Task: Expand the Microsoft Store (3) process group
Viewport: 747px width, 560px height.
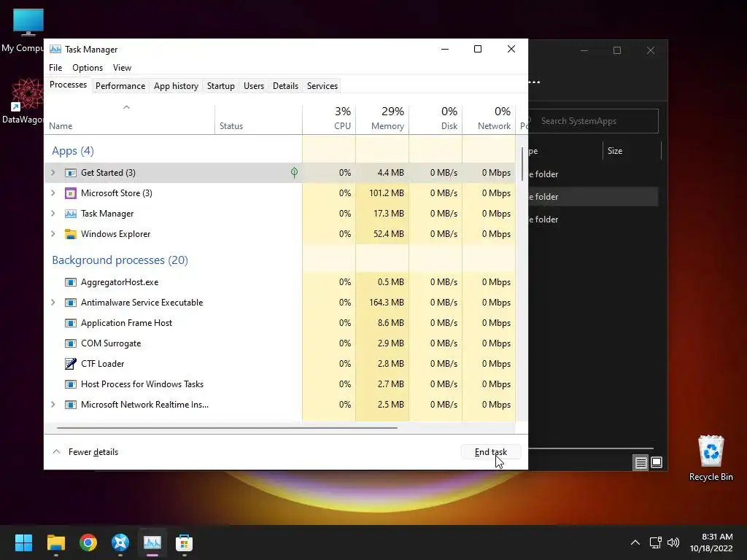Action: tap(53, 192)
